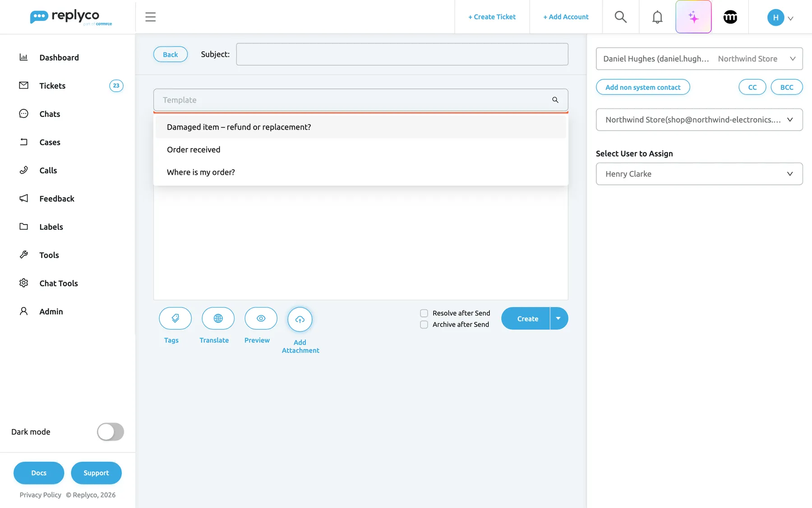This screenshot has width=812, height=508.
Task: Expand user account menu chevron
Action: point(790,19)
